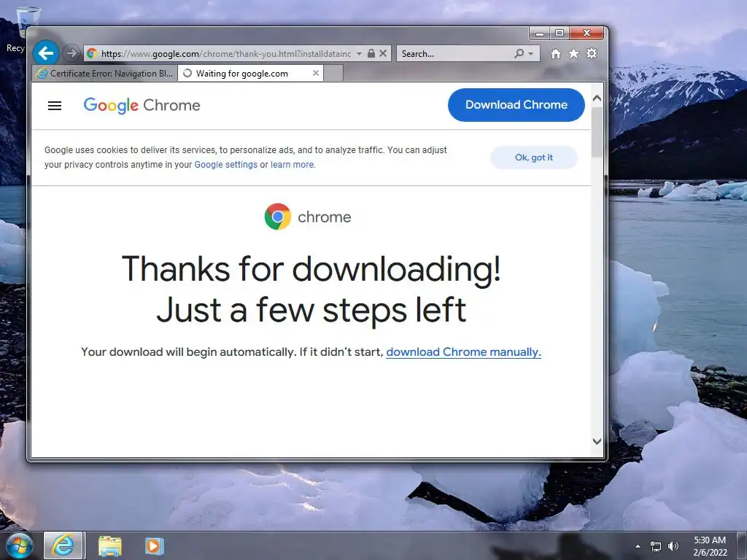Click scrollbar down arrow
The height and width of the screenshot is (560, 747).
[597, 441]
